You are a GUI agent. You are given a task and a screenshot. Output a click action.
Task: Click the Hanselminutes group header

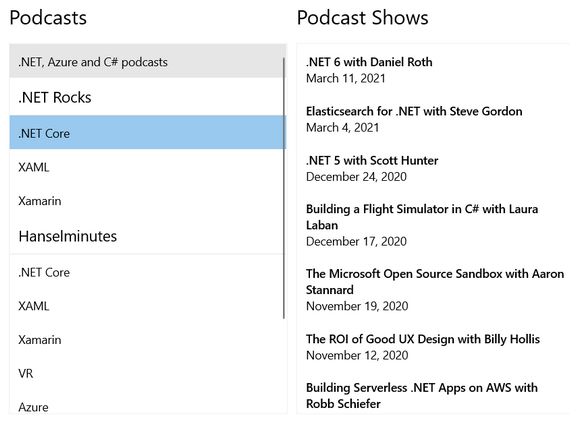click(x=147, y=236)
